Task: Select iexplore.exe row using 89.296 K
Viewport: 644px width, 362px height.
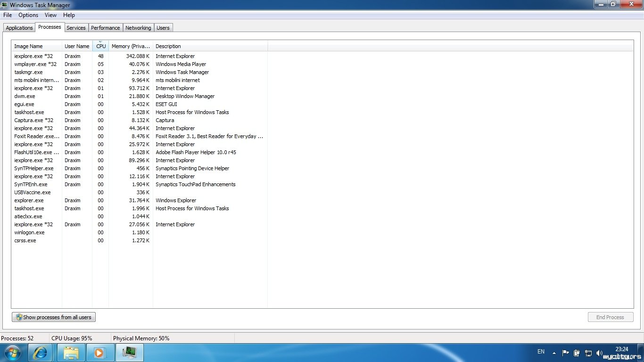Action: coord(140,160)
